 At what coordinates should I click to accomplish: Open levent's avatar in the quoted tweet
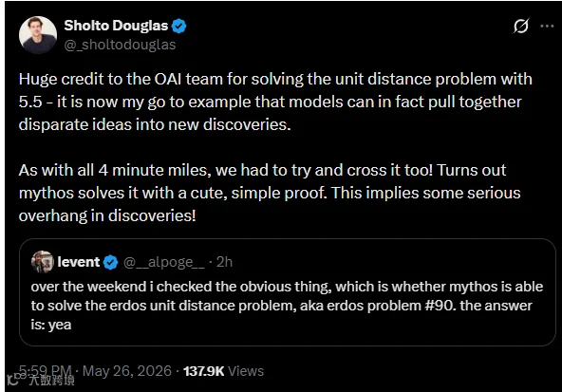click(43, 262)
